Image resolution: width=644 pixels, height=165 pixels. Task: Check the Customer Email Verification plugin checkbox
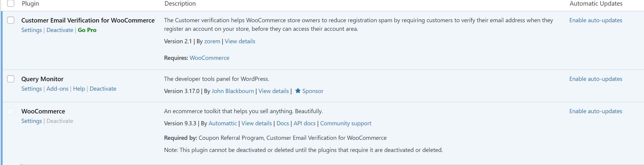(x=11, y=20)
